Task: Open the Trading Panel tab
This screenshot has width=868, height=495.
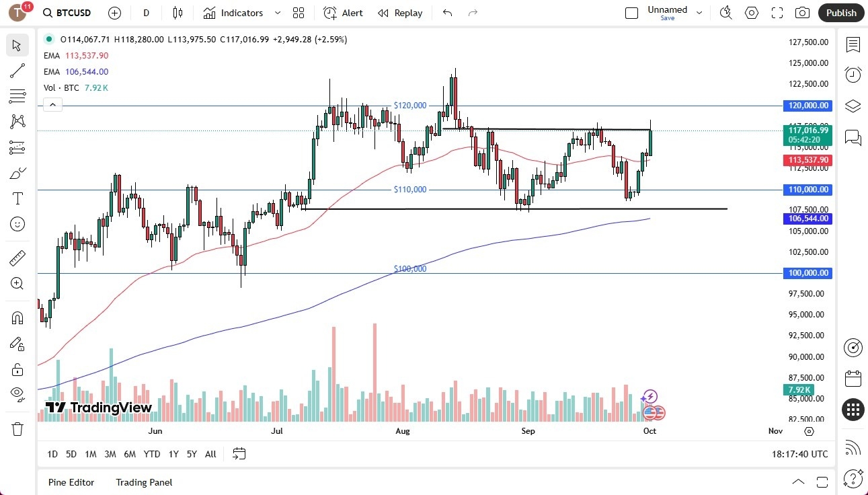Action: click(143, 482)
